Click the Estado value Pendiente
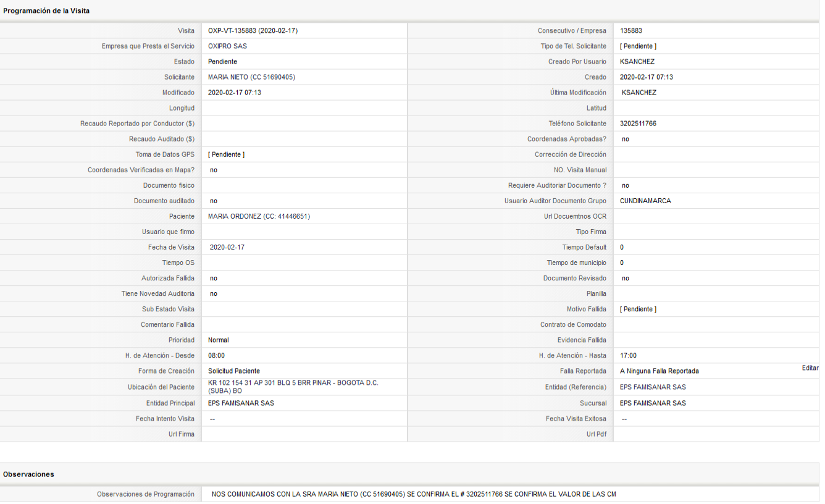Screen dimensions: 825x504 coord(222,62)
